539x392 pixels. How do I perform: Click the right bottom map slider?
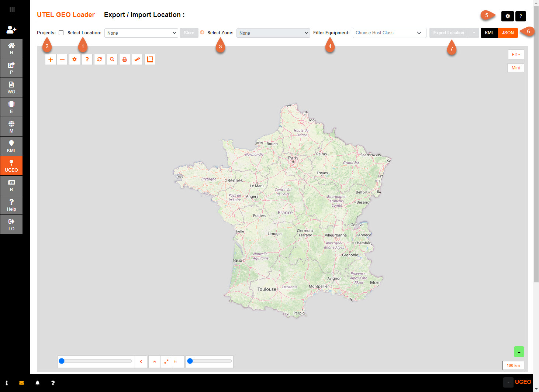click(x=210, y=361)
